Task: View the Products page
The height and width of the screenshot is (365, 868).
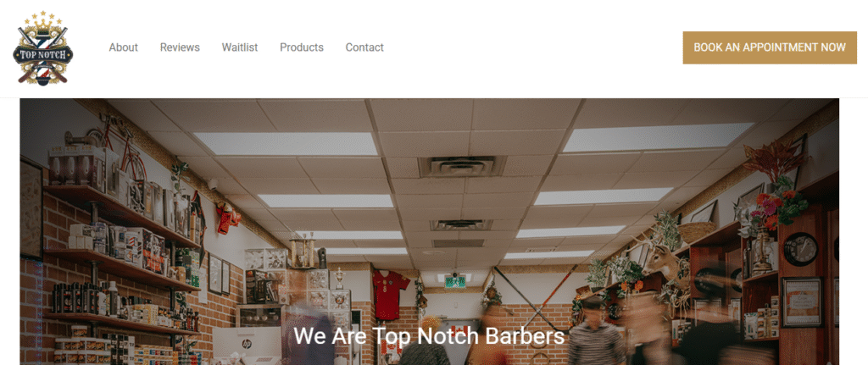Action: point(302,47)
